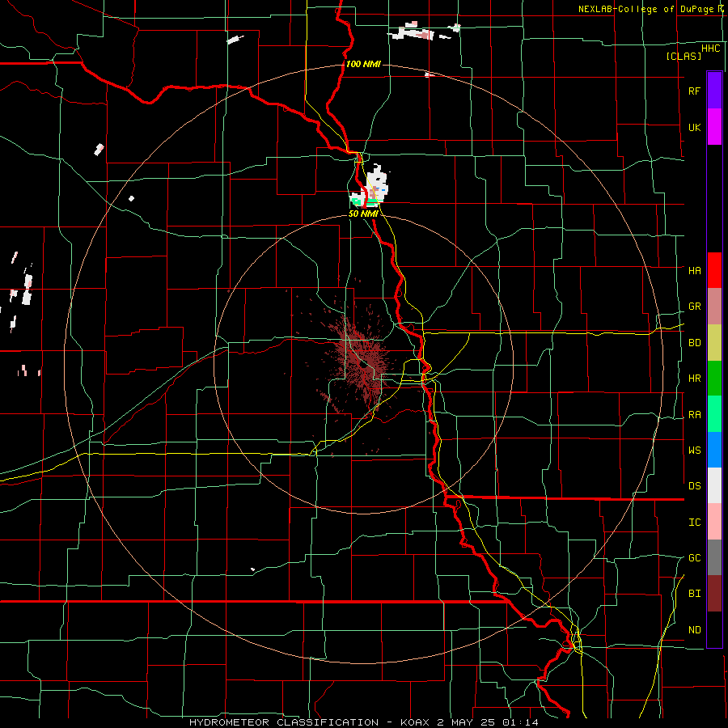
Task: Select the BD yellow legend block
Action: coord(714,342)
